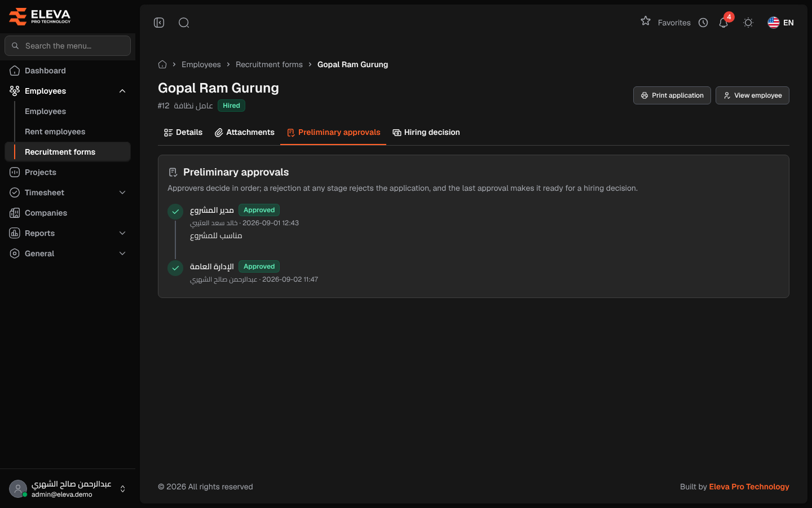
Task: Open user account menu chevron
Action: 122,489
